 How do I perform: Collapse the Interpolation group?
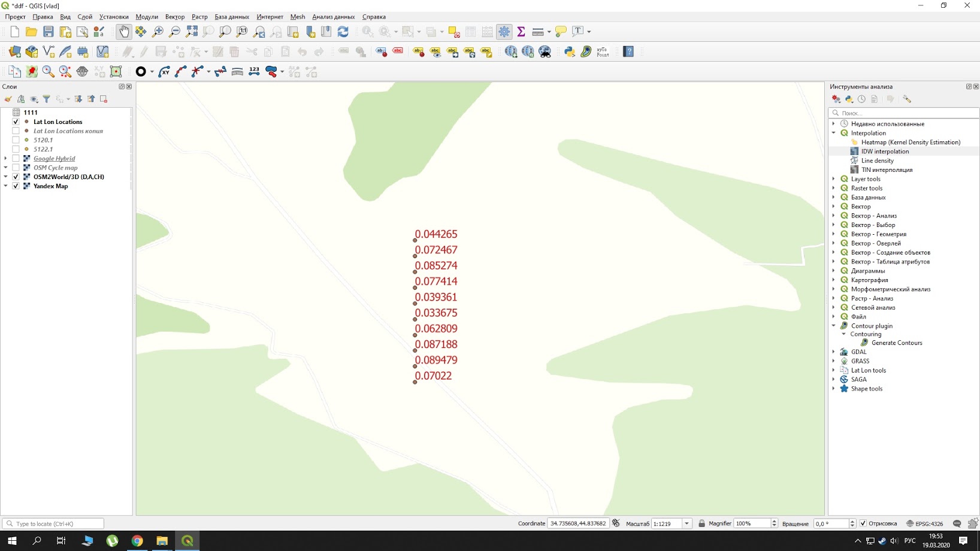(x=833, y=133)
